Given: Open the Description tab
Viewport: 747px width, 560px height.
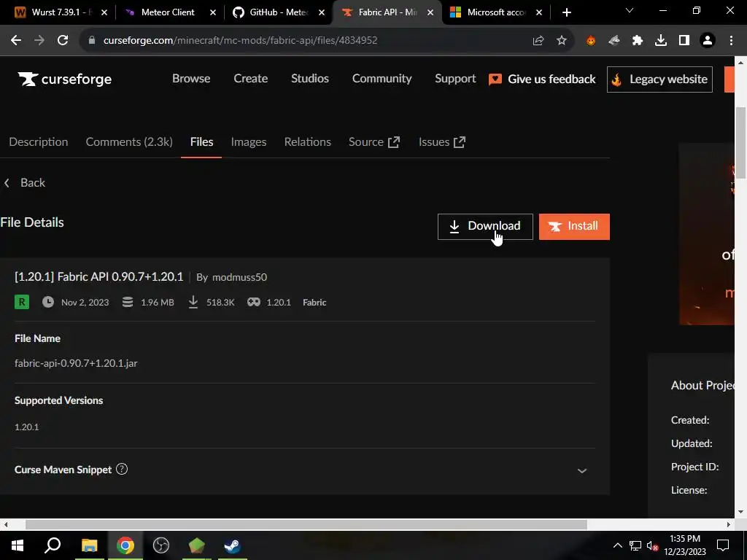Looking at the screenshot, I should point(39,142).
